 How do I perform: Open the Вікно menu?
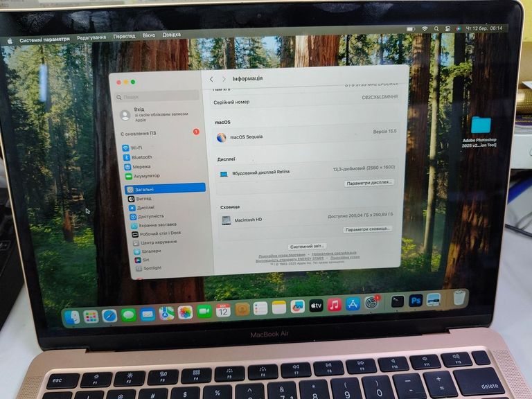149,35
